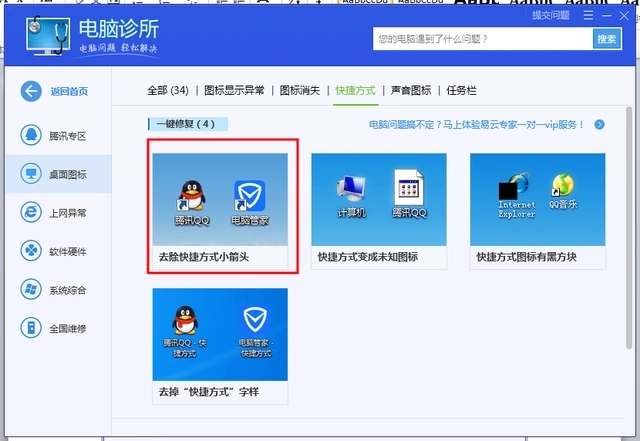This screenshot has height=441, width=640.
Task: Open the 图标消失 tab
Action: click(x=300, y=90)
